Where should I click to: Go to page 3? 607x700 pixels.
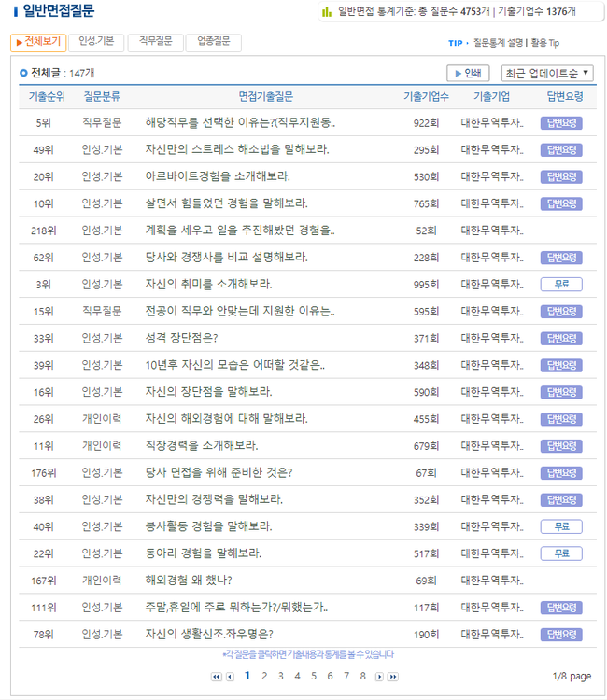click(281, 677)
